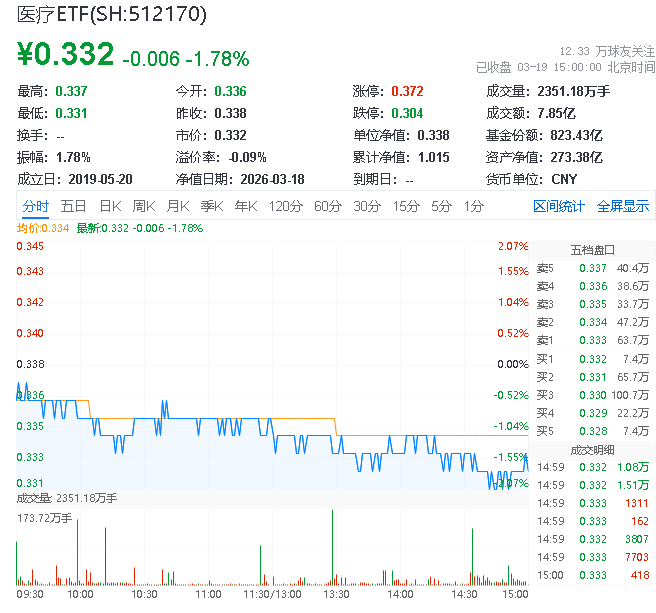Open the 120分 interval chart
656x613 pixels.
point(285,206)
